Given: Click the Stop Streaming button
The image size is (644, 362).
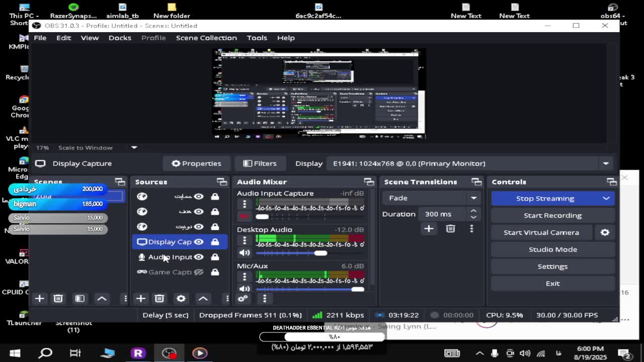Looking at the screenshot, I should tap(545, 198).
